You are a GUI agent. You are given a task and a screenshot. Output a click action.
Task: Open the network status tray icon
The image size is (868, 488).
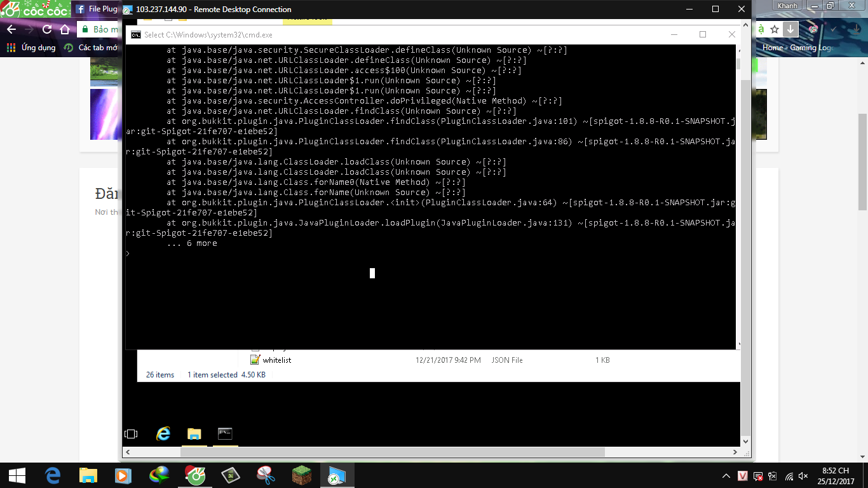789,476
